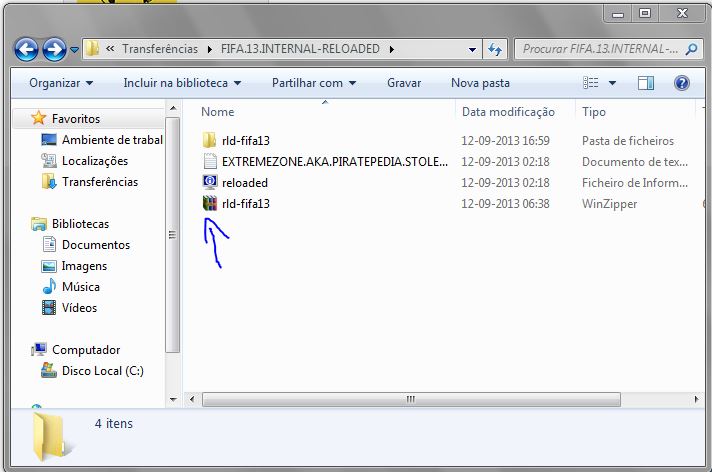
Task: Select the EXTREMEZONE text document
Action: [x=334, y=161]
